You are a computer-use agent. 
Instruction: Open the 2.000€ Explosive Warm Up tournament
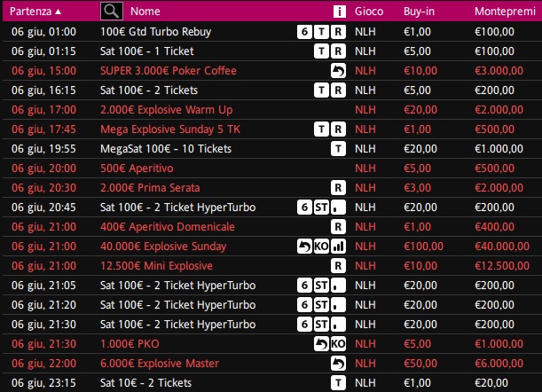coord(166,110)
